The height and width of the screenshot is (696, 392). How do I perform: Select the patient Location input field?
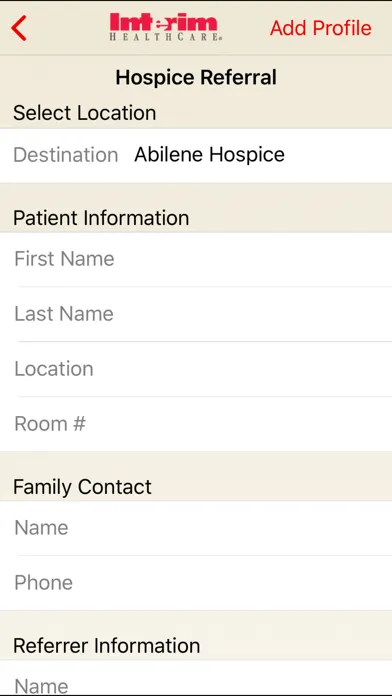click(196, 369)
